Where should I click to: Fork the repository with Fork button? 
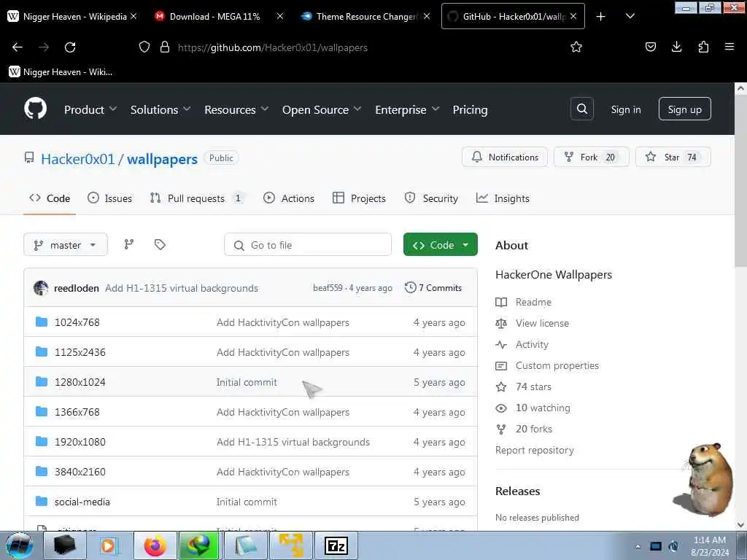tap(591, 157)
